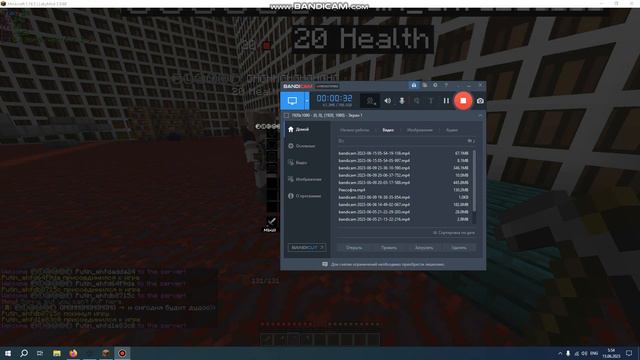Switch to Minecraft via taskbar icon
Viewport: 640px width, 360px height.
(x=106, y=353)
